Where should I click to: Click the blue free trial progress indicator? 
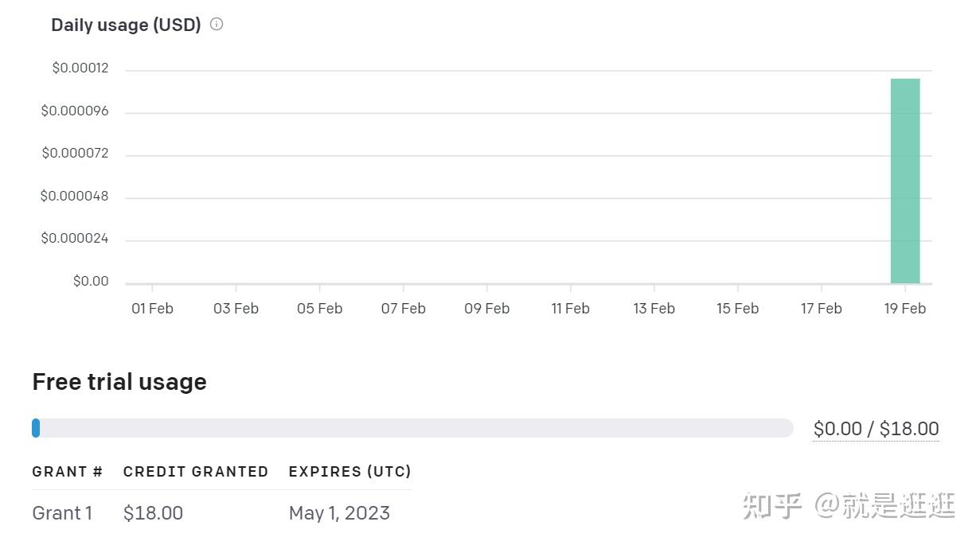coord(36,428)
